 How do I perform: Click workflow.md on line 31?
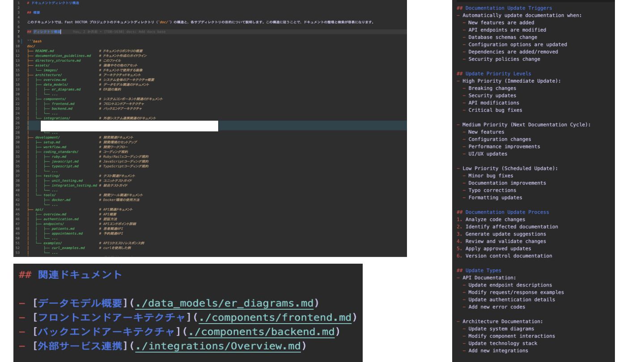click(55, 147)
